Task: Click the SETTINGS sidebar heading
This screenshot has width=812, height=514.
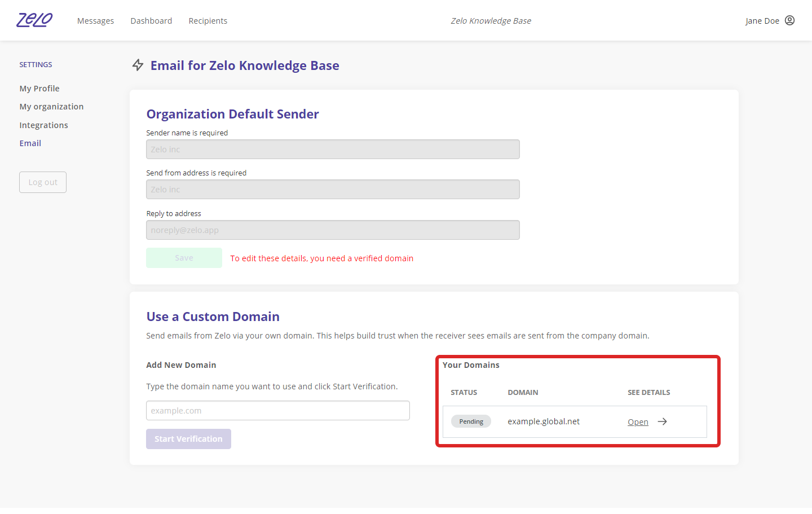Action: pos(36,65)
